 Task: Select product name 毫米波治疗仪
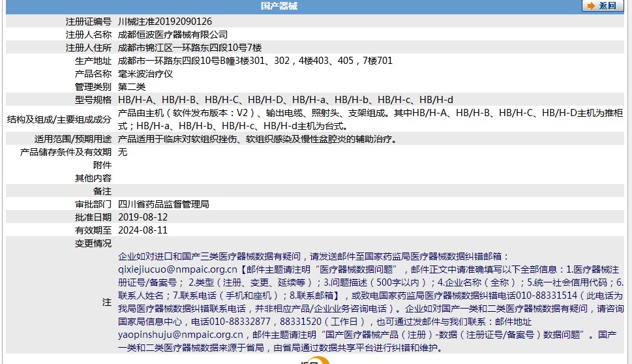145,74
